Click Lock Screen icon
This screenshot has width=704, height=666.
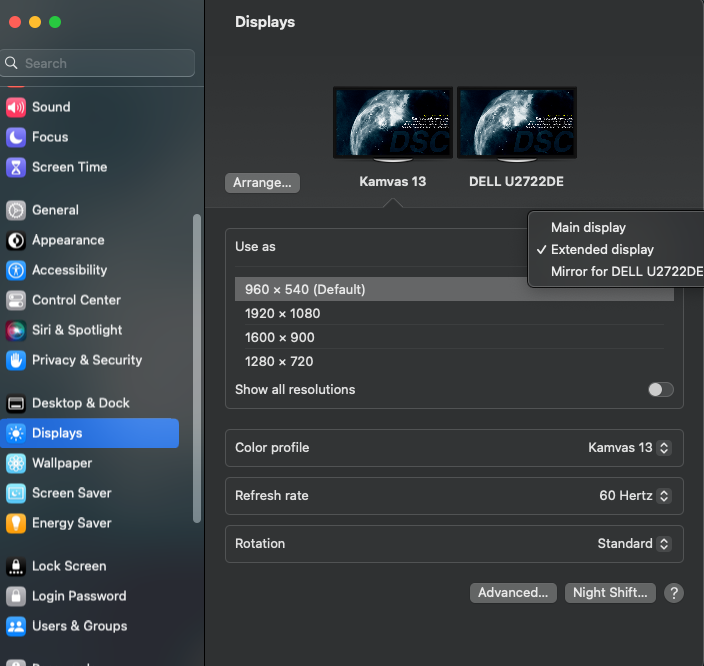(16, 566)
